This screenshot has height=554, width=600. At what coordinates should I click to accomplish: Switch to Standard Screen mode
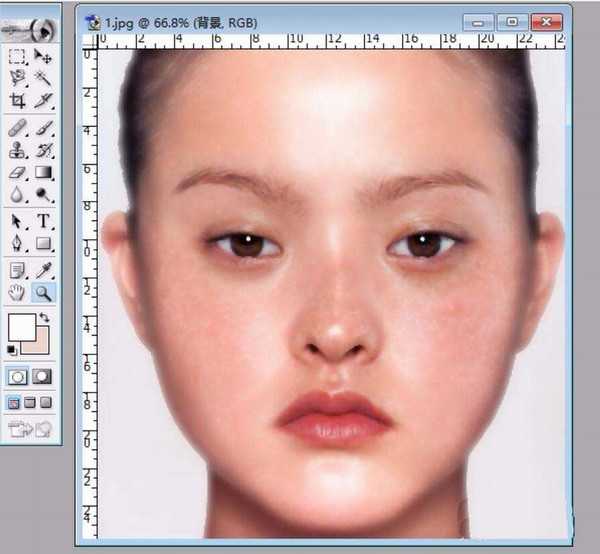pos(15,402)
